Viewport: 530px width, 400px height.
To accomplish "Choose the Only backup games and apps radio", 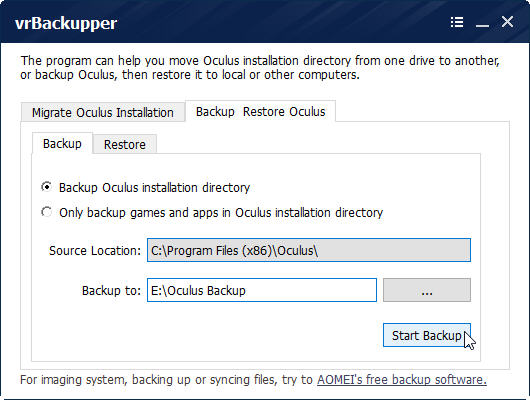I will tap(47, 212).
